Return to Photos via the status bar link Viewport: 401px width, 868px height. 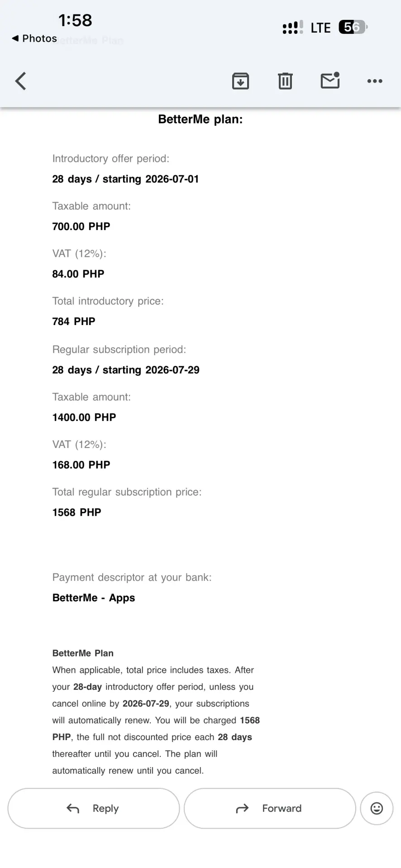tap(34, 38)
